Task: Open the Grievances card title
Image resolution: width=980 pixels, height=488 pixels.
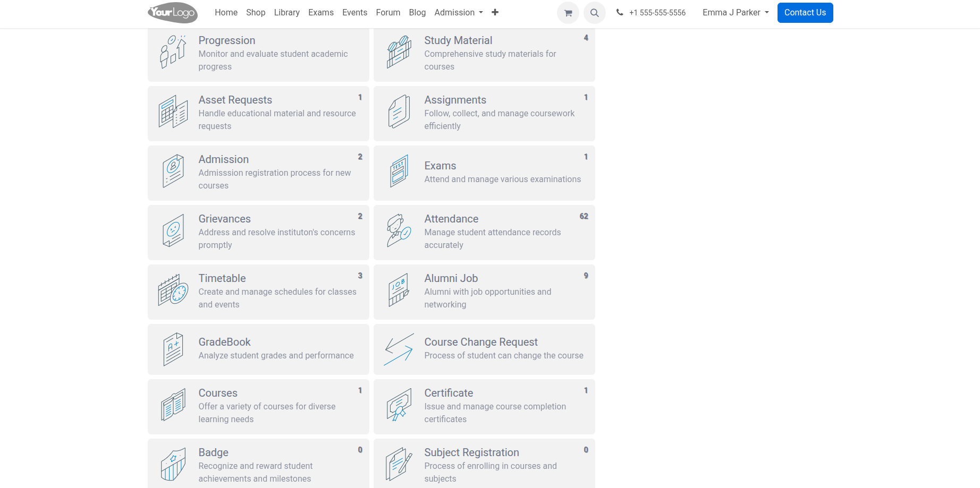Action: [x=225, y=219]
